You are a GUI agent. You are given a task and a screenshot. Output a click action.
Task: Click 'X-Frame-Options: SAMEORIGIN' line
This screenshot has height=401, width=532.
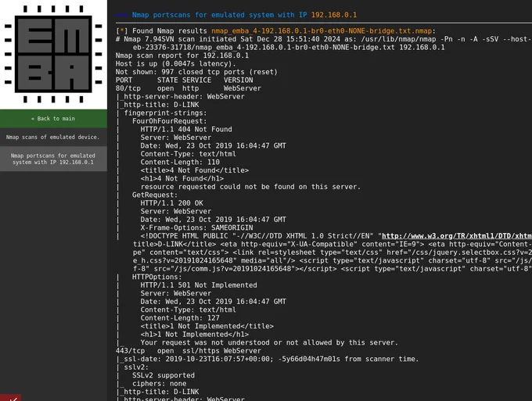click(197, 227)
